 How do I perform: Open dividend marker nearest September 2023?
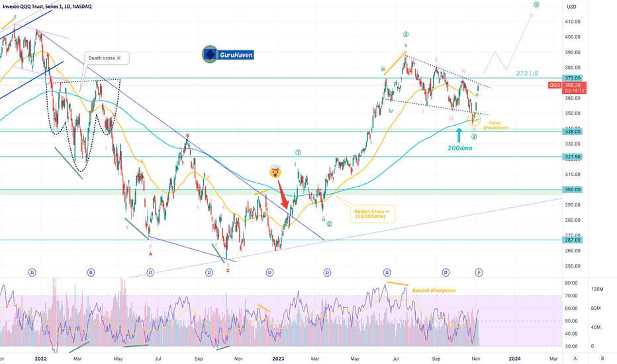tap(446, 272)
